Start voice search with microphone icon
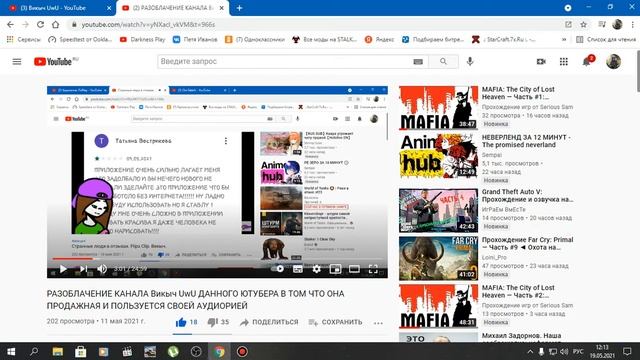This screenshot has width=640, height=360. [470, 62]
